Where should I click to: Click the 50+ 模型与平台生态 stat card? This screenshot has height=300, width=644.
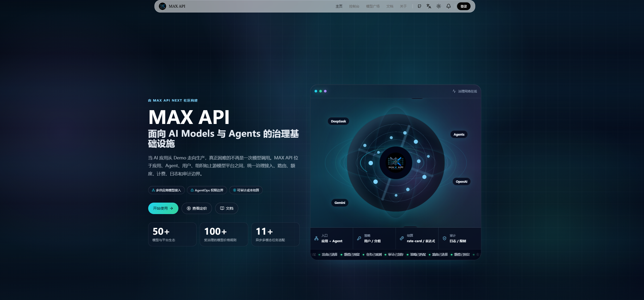click(x=172, y=234)
